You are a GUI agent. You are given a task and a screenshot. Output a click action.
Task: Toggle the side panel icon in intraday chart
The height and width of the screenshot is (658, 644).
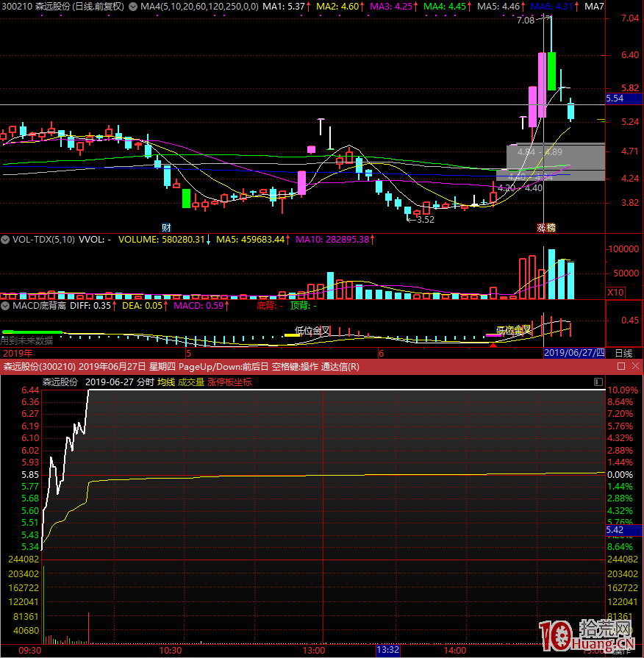click(x=598, y=382)
